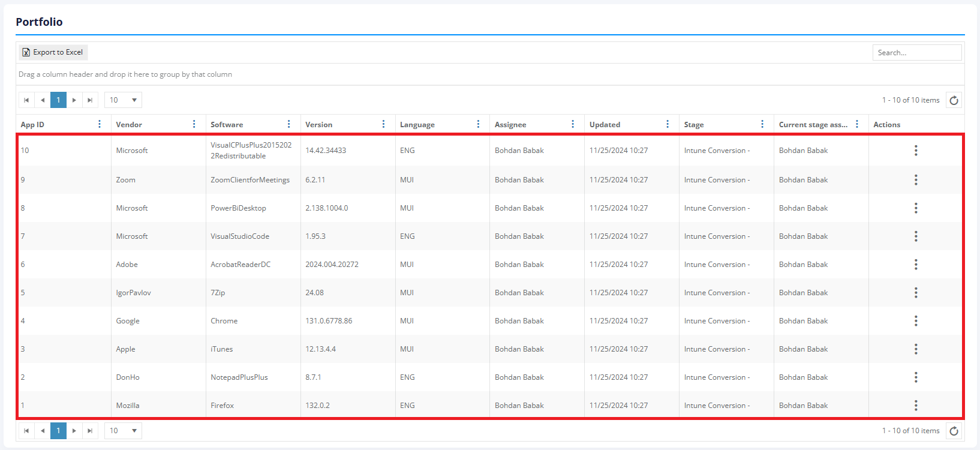The width and height of the screenshot is (980, 450).
Task: Open actions menu for Firefox row
Action: 916,406
